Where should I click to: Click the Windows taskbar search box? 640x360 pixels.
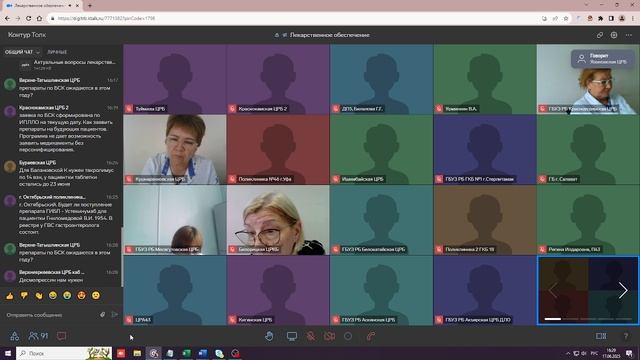[x=64, y=353]
